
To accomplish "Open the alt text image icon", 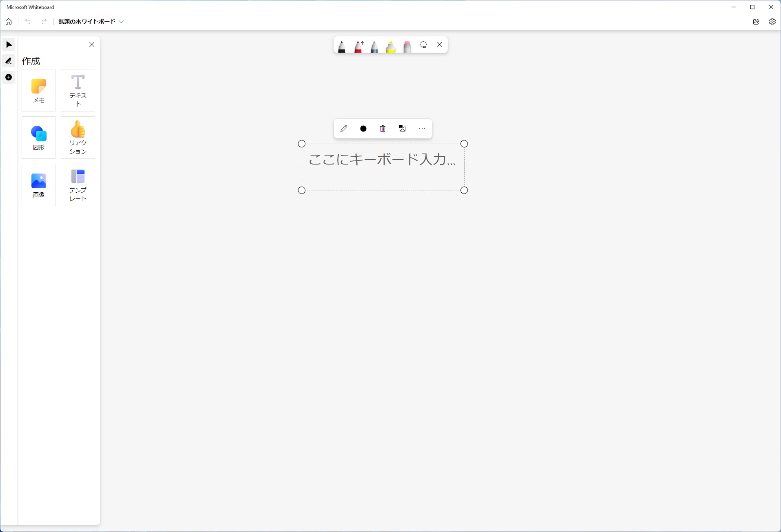I will (403, 129).
